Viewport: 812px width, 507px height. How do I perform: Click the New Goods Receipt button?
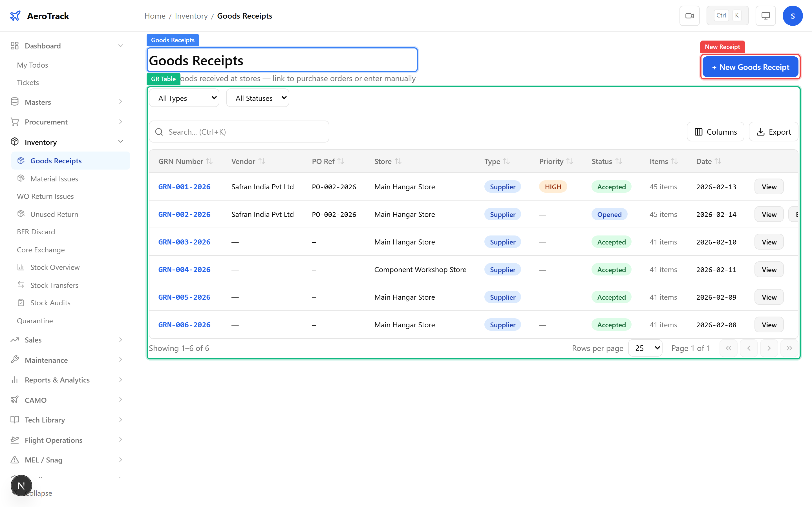point(750,67)
